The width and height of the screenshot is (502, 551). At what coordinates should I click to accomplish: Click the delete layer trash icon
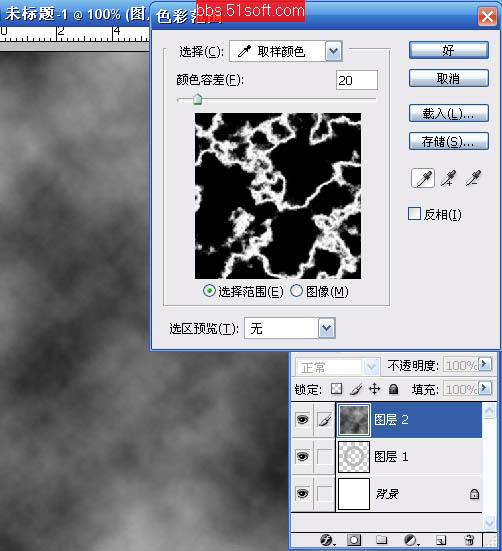tap(469, 540)
